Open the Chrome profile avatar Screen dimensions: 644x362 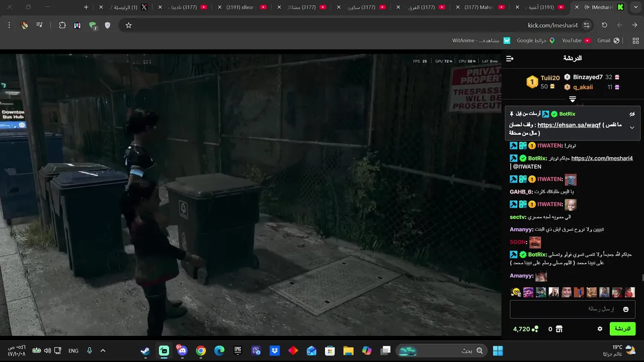tap(25, 25)
